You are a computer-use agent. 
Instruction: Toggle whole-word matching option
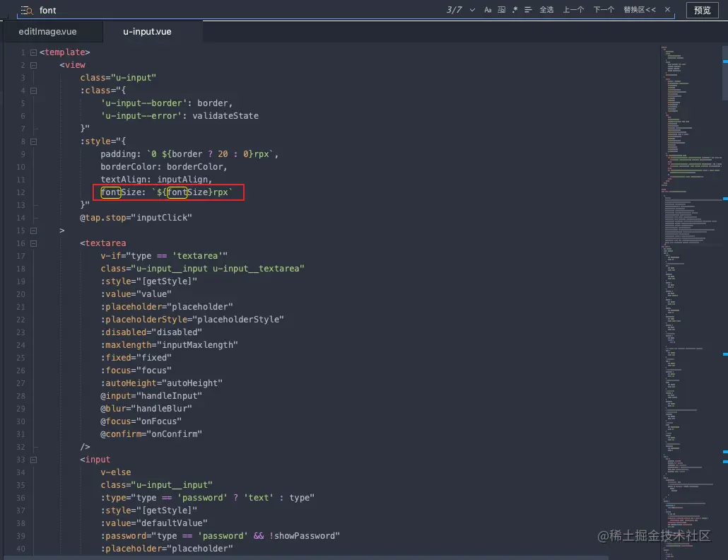[501, 10]
